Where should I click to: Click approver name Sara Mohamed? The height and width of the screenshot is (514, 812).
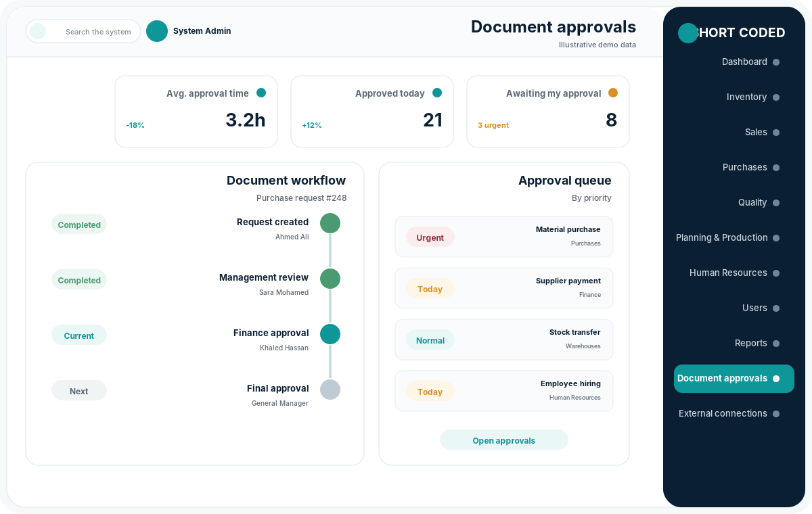click(x=284, y=292)
